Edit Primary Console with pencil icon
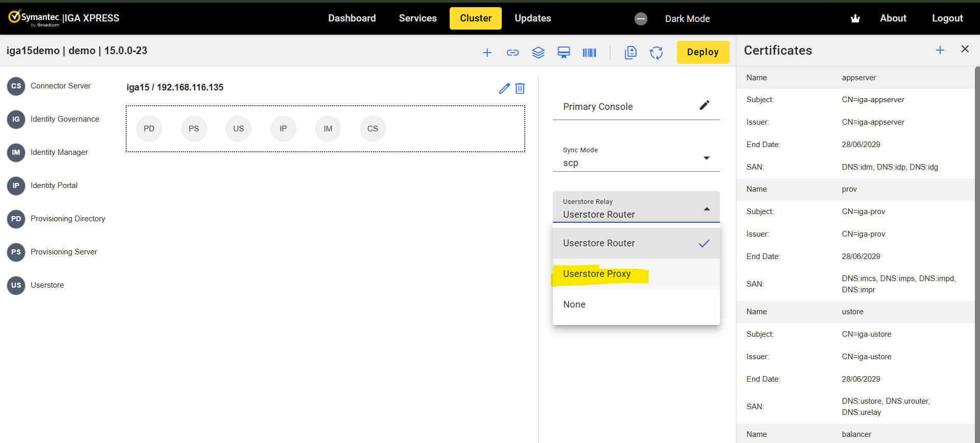 pyautogui.click(x=704, y=105)
